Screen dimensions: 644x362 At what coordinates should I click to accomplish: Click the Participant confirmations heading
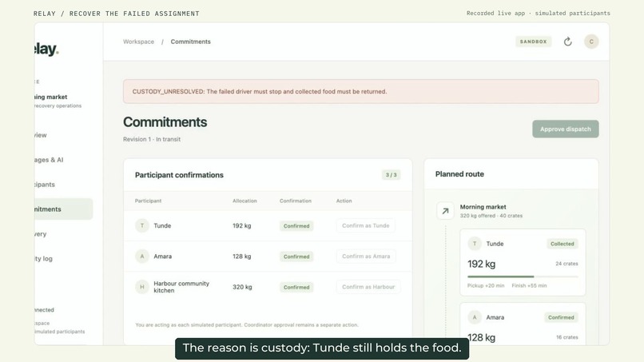click(179, 175)
